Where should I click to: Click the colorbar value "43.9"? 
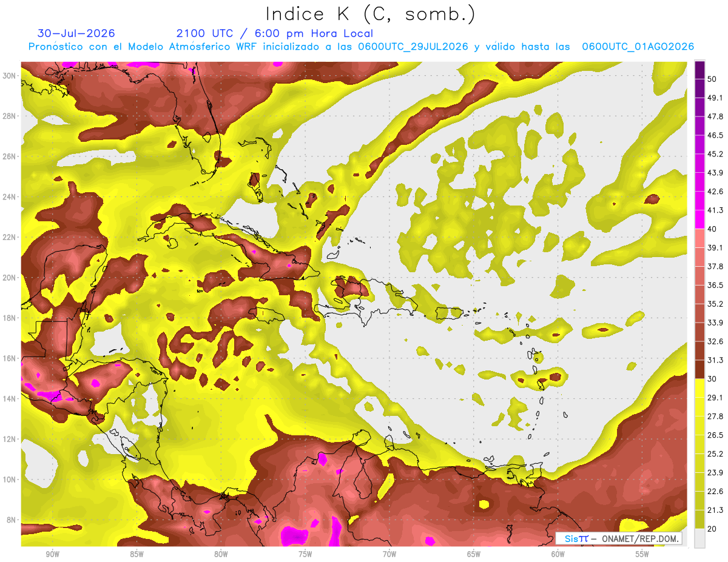(715, 173)
